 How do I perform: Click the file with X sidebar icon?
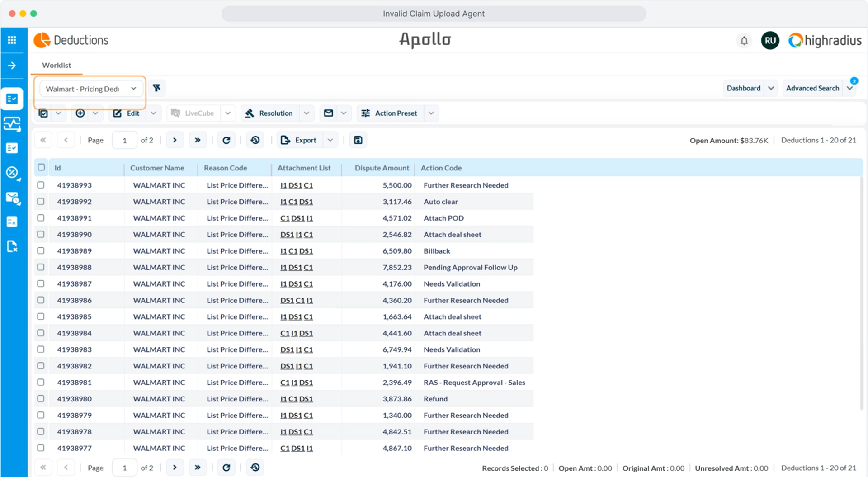(x=12, y=246)
